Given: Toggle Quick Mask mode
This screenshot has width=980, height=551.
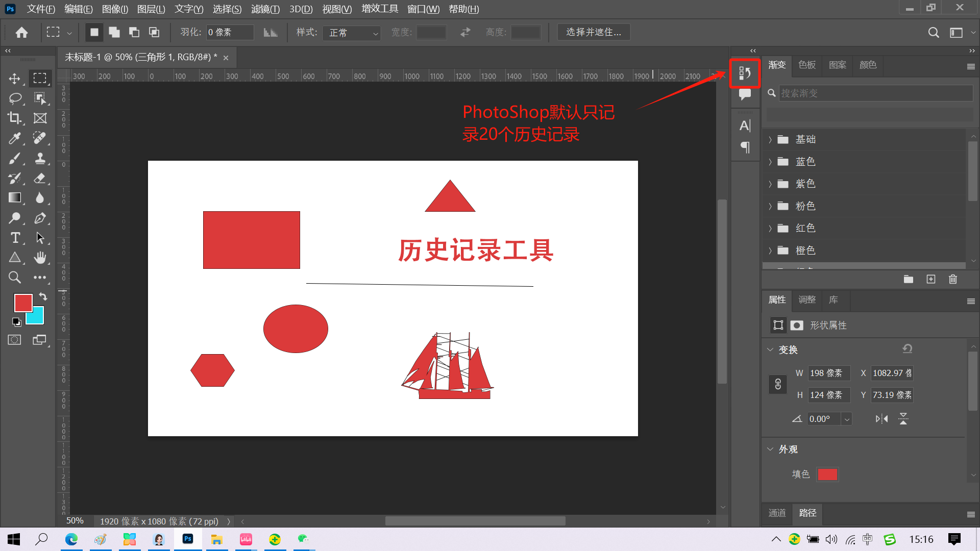Looking at the screenshot, I should (14, 340).
